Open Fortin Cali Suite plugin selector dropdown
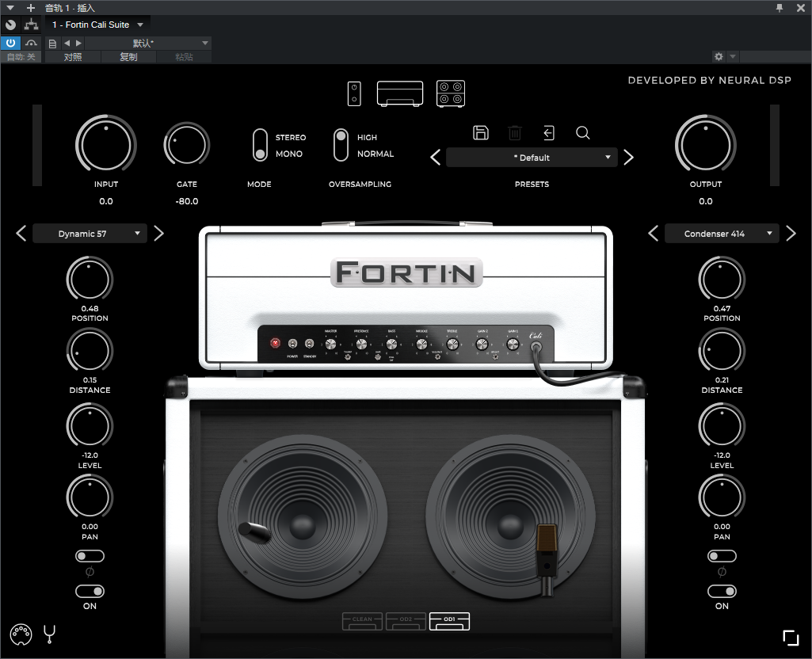 [x=97, y=25]
